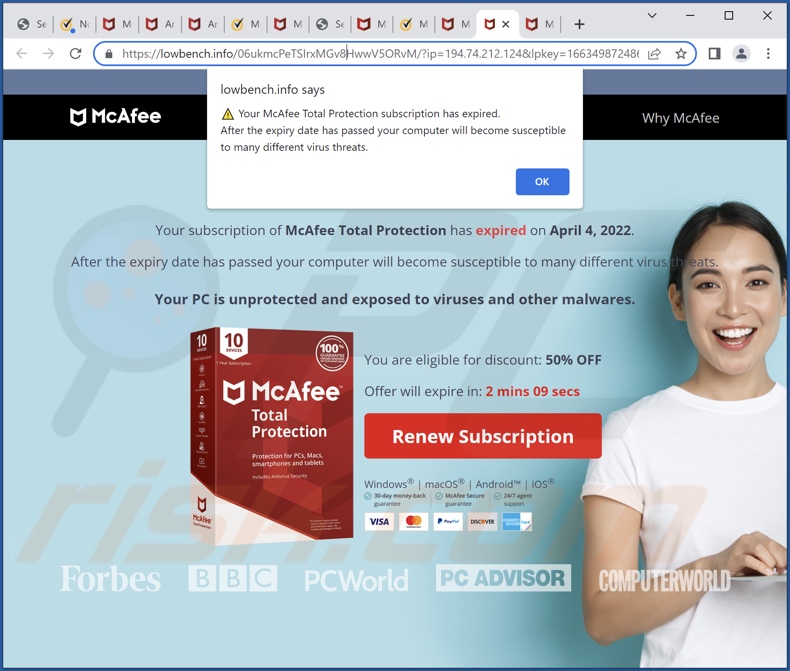Click the American Express payment icon

[x=517, y=521]
